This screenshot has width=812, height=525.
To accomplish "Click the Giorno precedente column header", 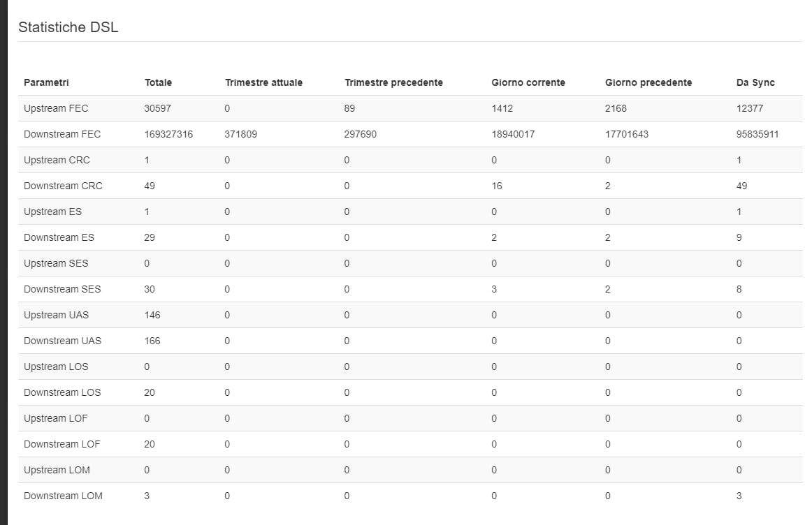I will pos(648,82).
